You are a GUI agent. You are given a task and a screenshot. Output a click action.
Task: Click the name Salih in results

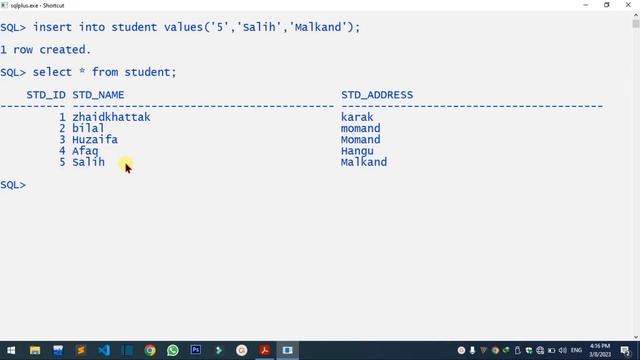pyautogui.click(x=88, y=162)
